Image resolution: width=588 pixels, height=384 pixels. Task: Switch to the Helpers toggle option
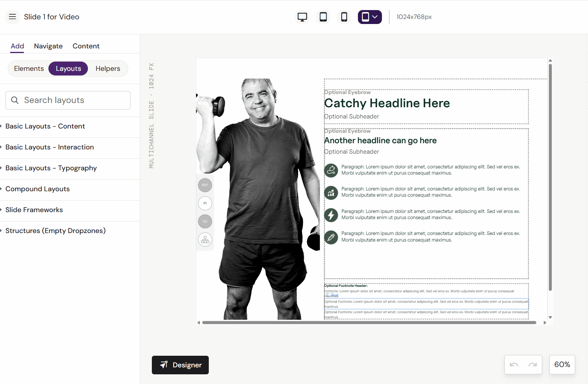pyautogui.click(x=108, y=69)
